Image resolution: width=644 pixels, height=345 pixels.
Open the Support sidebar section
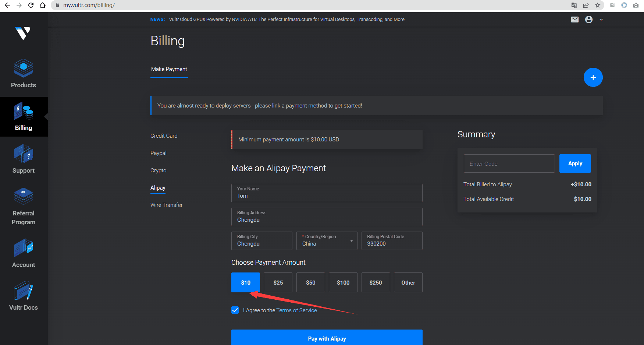point(24,159)
